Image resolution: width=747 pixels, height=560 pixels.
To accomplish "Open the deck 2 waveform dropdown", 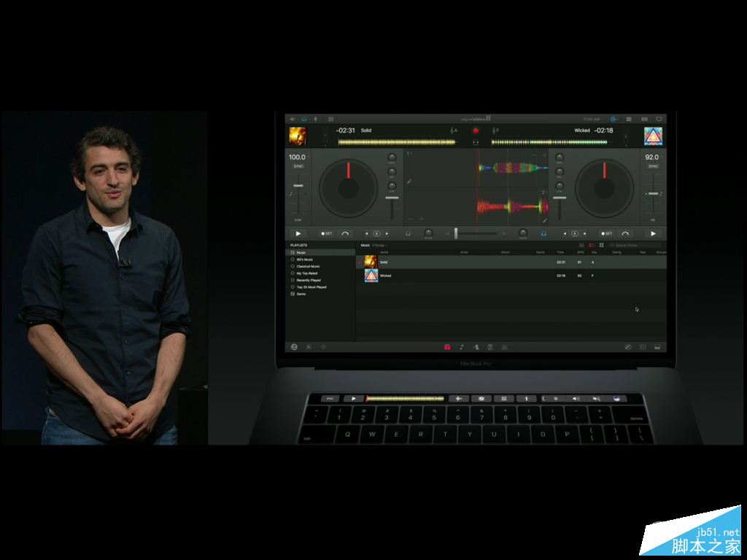I will coord(543,192).
